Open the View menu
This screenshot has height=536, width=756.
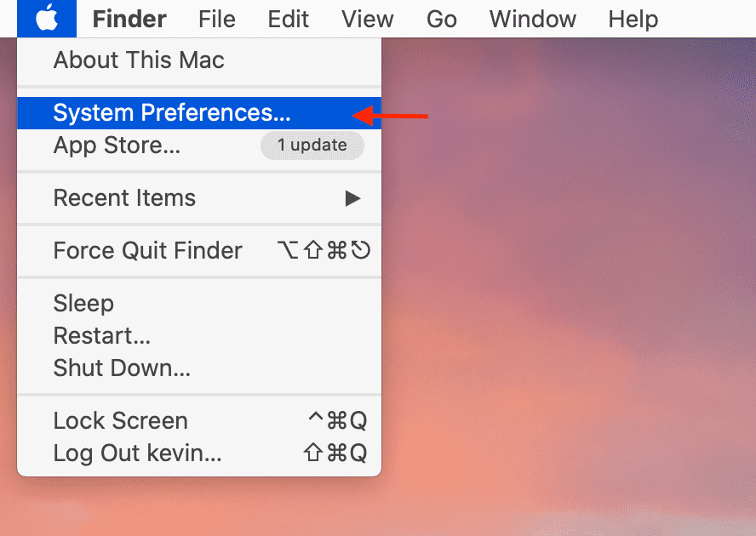pyautogui.click(x=368, y=20)
